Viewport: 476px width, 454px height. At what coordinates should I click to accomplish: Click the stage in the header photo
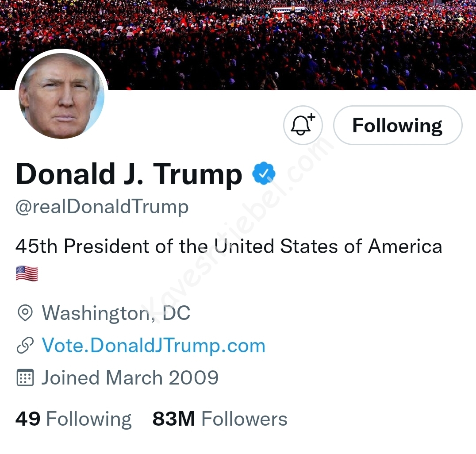point(288,8)
